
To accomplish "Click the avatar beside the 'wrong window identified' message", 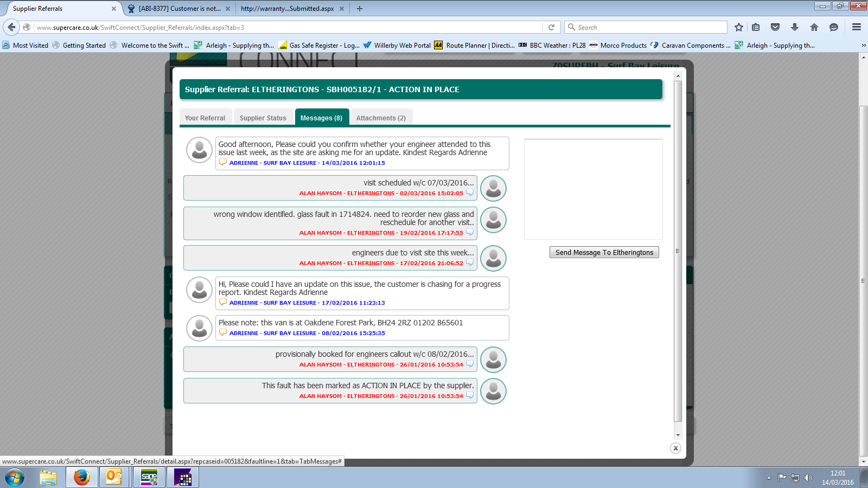I will click(x=494, y=220).
